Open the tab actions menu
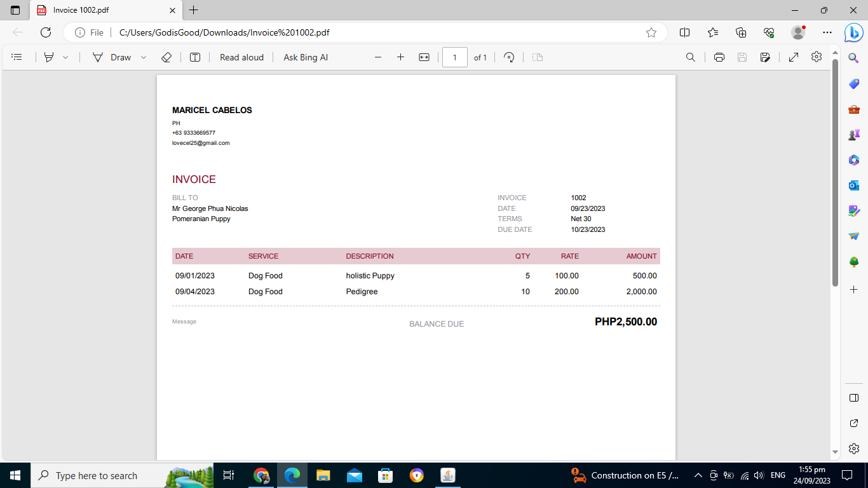The width and height of the screenshot is (868, 488). click(x=15, y=10)
